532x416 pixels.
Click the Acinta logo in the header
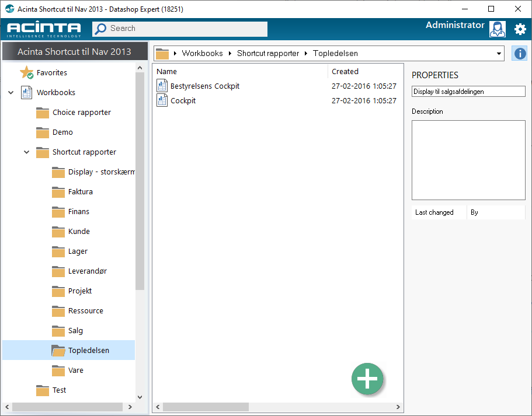click(x=44, y=30)
